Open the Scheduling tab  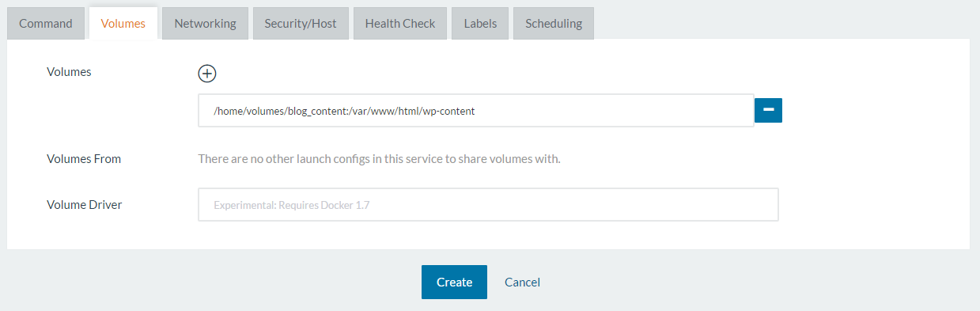(x=554, y=23)
